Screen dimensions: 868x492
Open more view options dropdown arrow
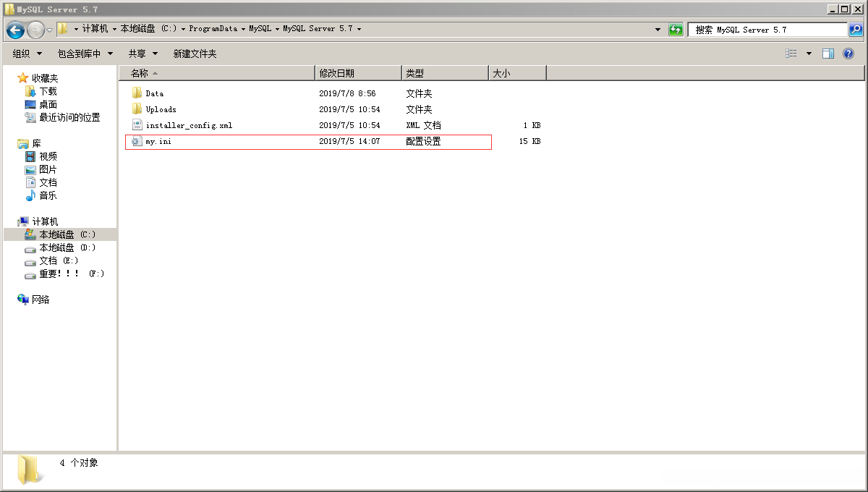point(809,54)
